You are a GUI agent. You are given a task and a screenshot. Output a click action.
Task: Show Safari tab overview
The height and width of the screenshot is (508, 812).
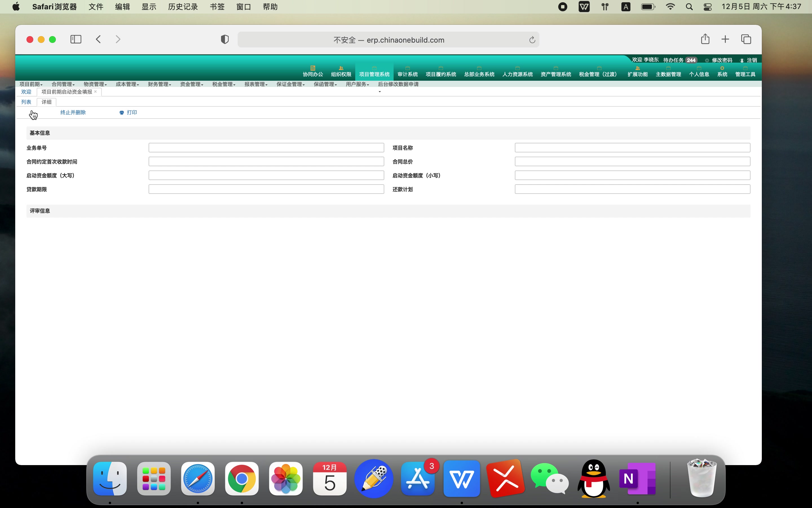point(746,39)
